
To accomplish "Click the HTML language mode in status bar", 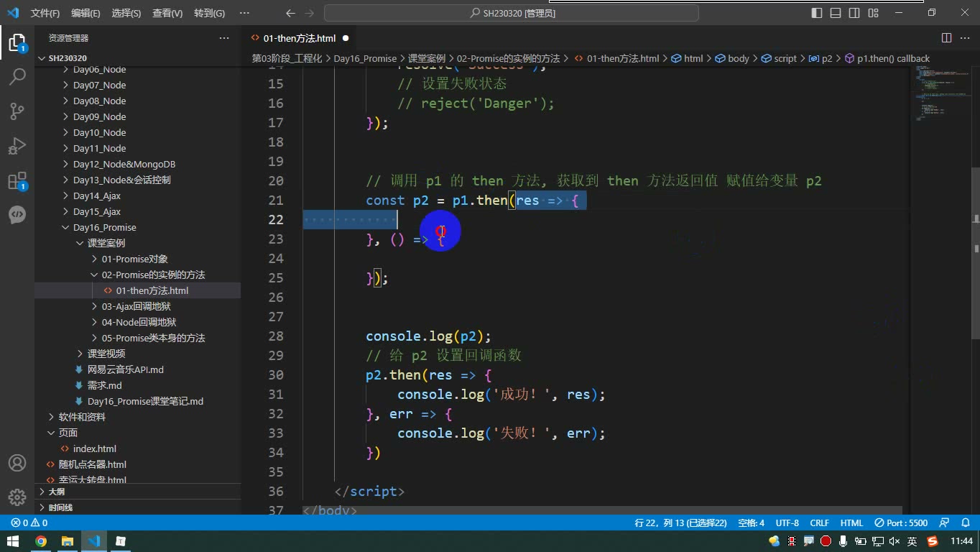I will tap(851, 523).
